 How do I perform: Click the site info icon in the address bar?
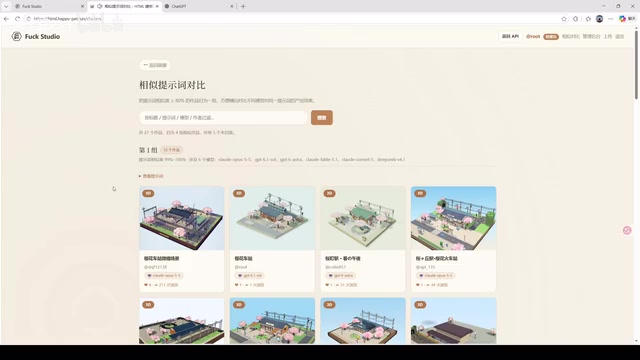click(x=28, y=19)
